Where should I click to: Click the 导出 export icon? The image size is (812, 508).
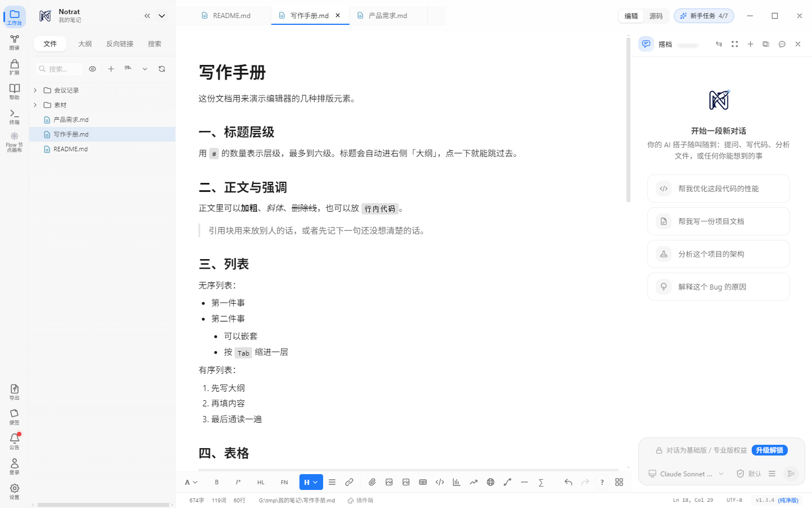15,392
